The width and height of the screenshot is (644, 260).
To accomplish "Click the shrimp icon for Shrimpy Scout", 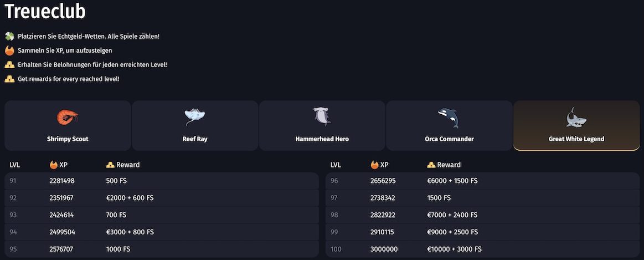I will click(x=68, y=116).
